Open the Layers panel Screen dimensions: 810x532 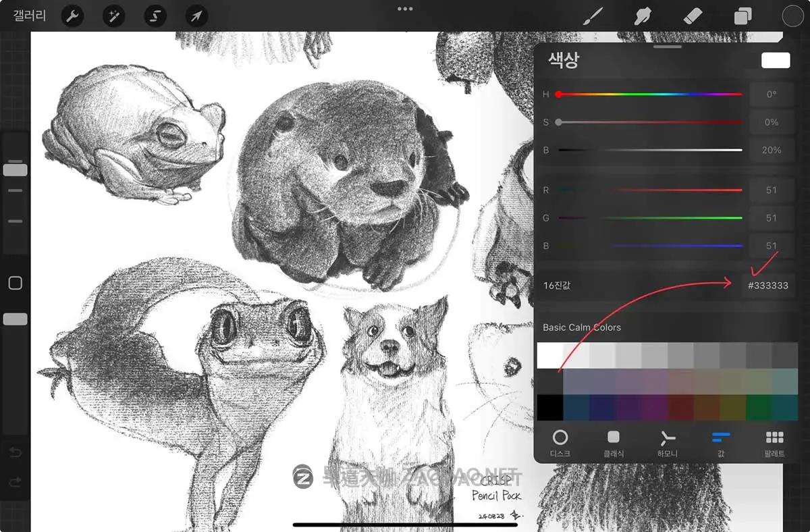[742, 16]
